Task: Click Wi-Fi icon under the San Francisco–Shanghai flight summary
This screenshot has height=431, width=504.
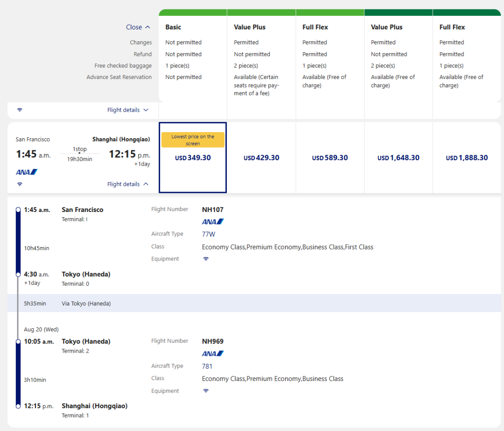Action: (x=20, y=184)
